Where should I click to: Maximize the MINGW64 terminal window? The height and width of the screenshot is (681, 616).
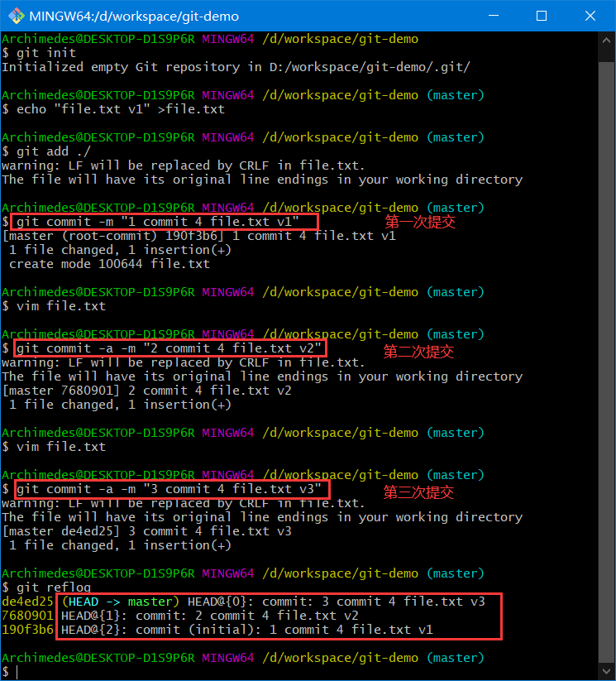pyautogui.click(x=542, y=16)
